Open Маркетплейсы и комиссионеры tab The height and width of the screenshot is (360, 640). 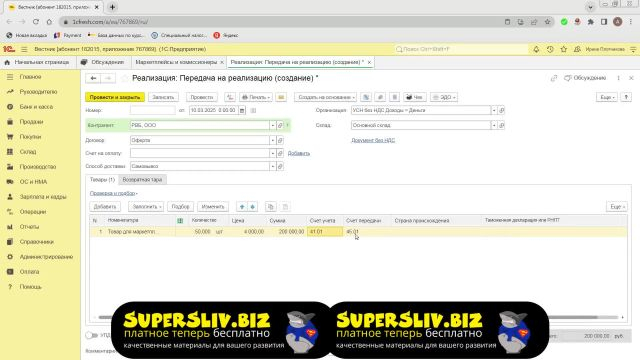[176, 62]
